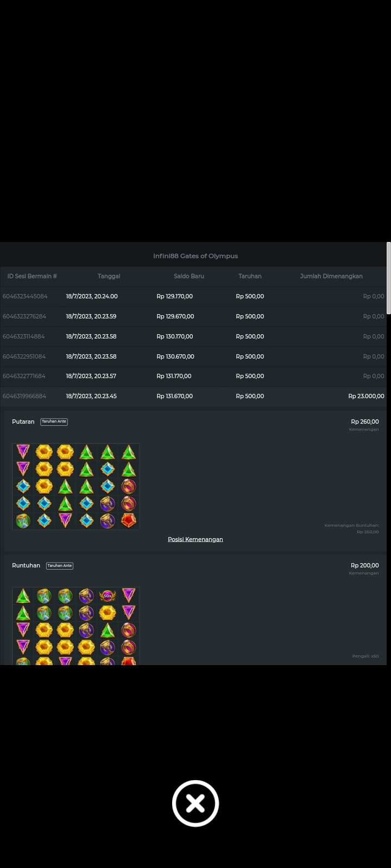Image resolution: width=391 pixels, height=868 pixels.
Task: Click the Runtuhan section label
Action: click(26, 565)
